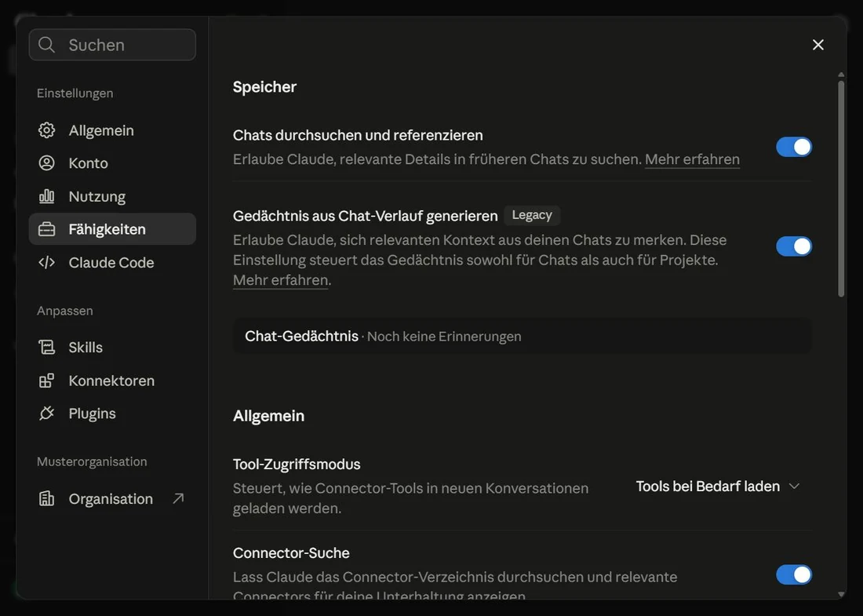Click the magnifier icon in the search box

(x=47, y=45)
